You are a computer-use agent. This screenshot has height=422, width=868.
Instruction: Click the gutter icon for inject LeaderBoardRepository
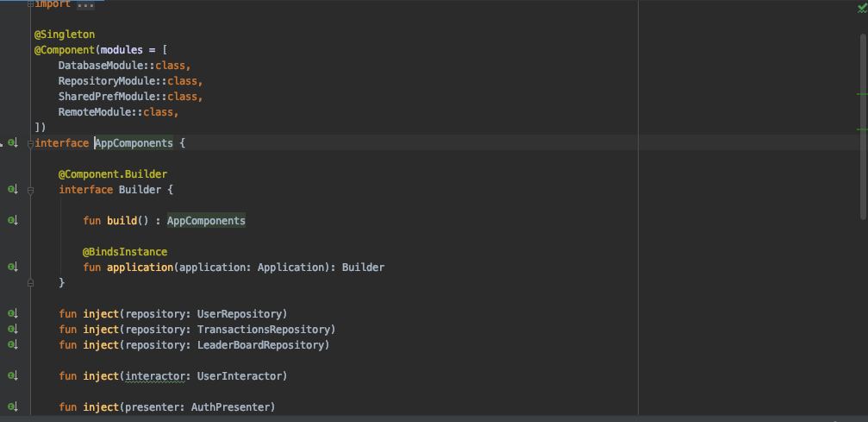[13, 345]
